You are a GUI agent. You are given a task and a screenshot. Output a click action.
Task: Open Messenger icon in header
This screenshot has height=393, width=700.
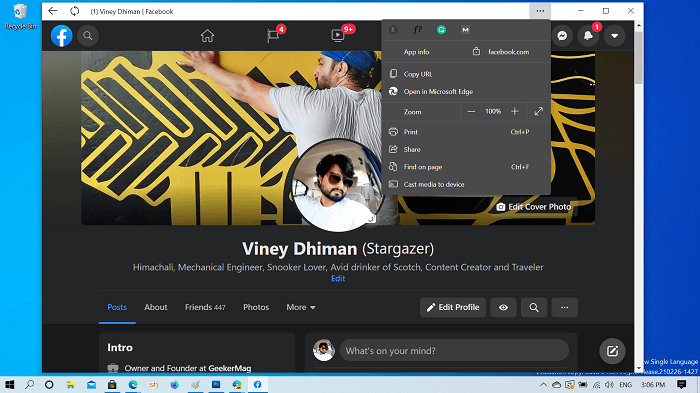tap(562, 36)
